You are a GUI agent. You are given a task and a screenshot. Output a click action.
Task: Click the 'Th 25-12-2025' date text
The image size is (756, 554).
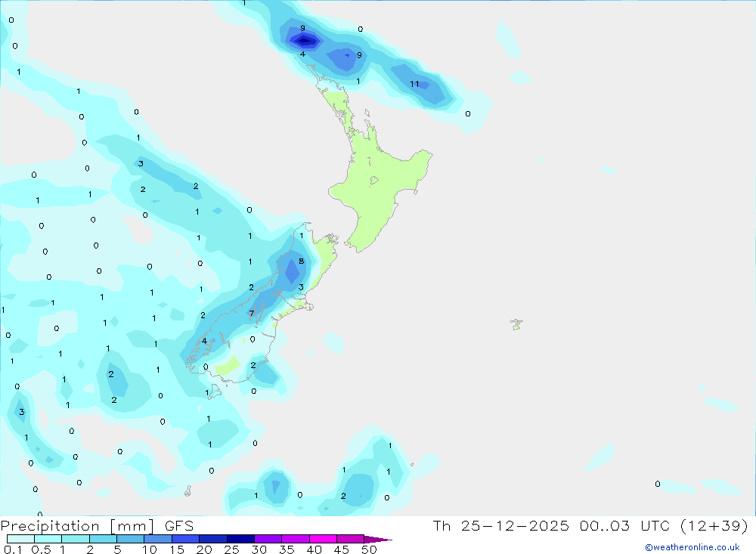[x=500, y=525]
